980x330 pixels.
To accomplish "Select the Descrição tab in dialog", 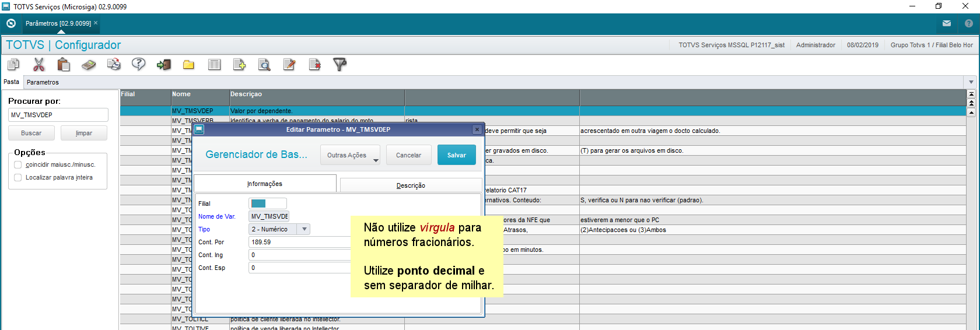I will point(411,185).
